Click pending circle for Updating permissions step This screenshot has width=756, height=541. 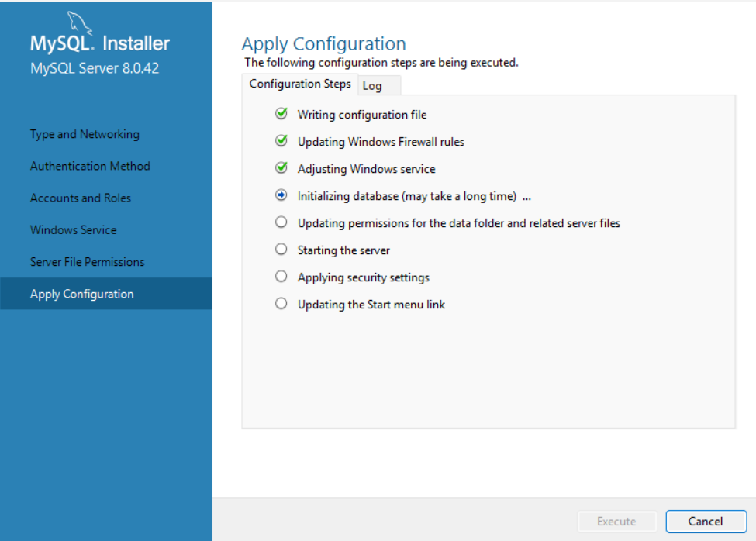tap(281, 222)
